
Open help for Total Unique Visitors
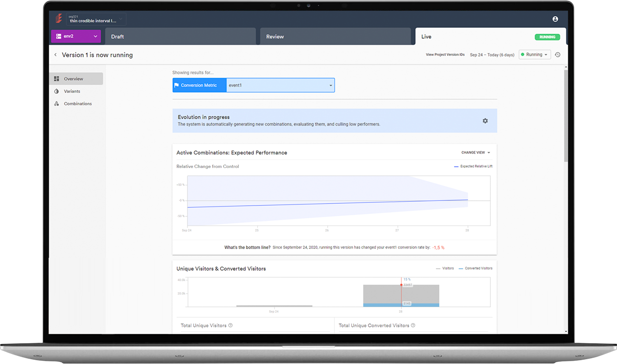(230, 325)
